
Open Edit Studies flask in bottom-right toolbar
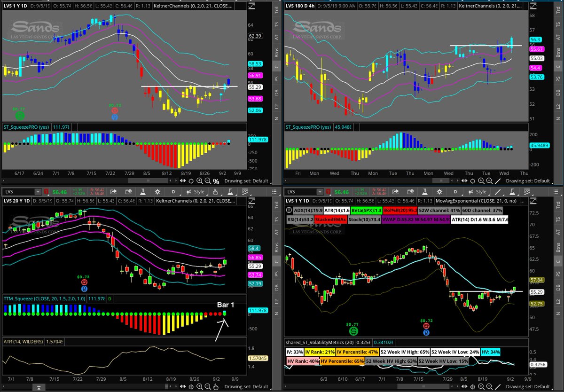point(425,192)
